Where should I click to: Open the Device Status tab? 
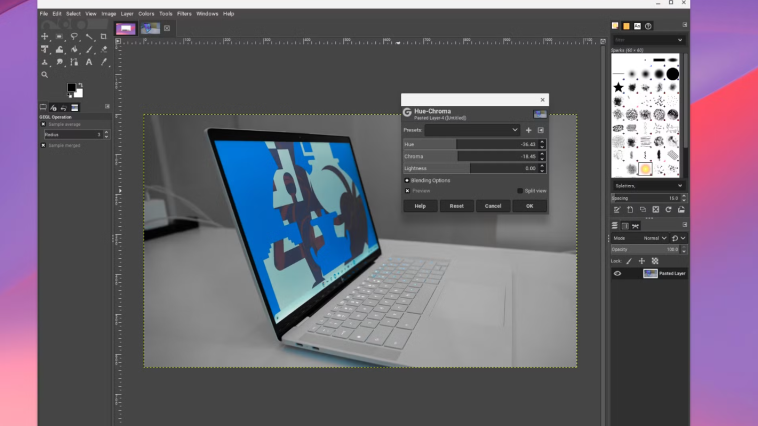[x=53, y=107]
